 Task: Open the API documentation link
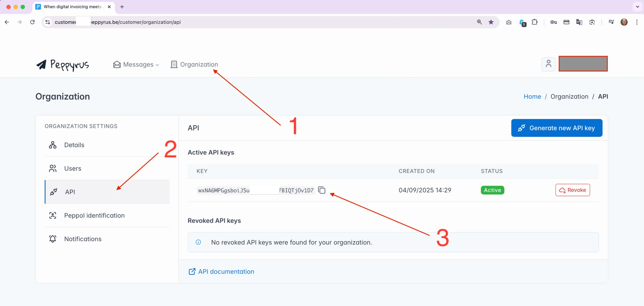coord(221,271)
